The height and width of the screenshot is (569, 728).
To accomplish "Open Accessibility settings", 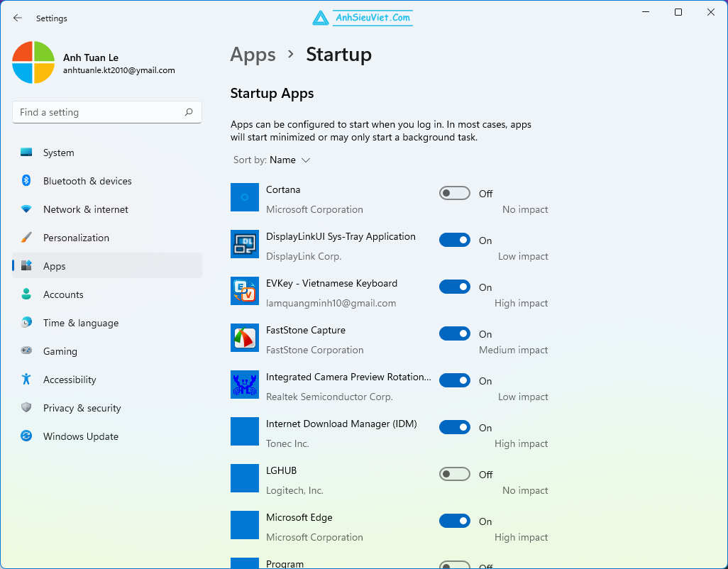I will [107, 379].
